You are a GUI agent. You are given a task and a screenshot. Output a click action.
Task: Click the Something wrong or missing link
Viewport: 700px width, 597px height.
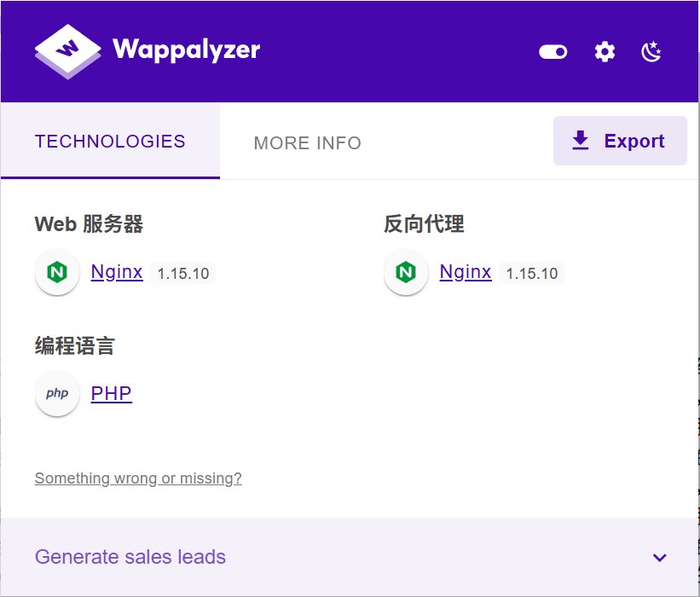pos(138,478)
